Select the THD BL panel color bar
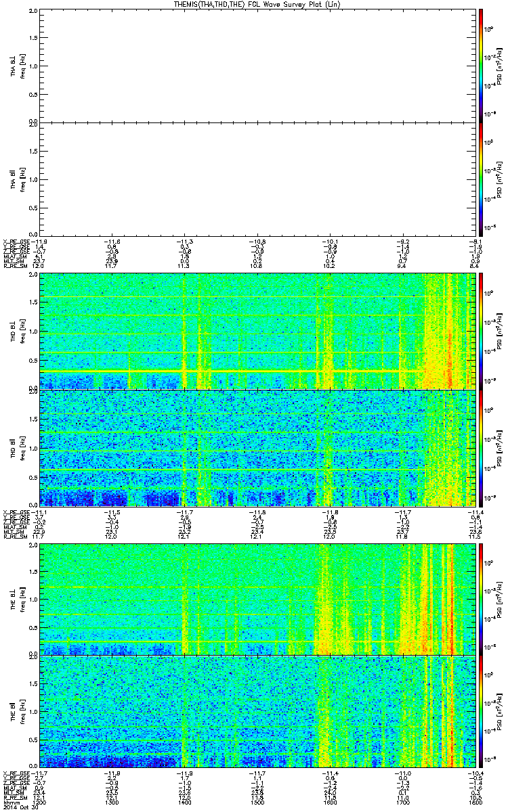 (x=481, y=331)
